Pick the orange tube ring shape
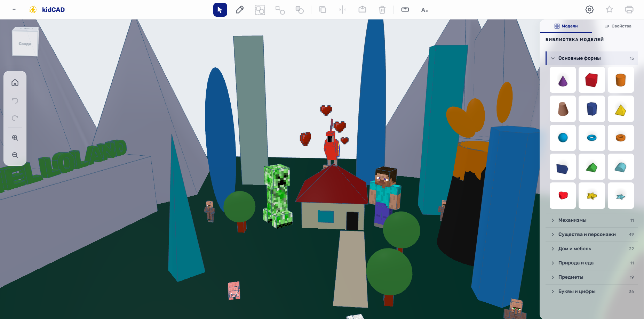This screenshot has width=644, height=319. 621,138
